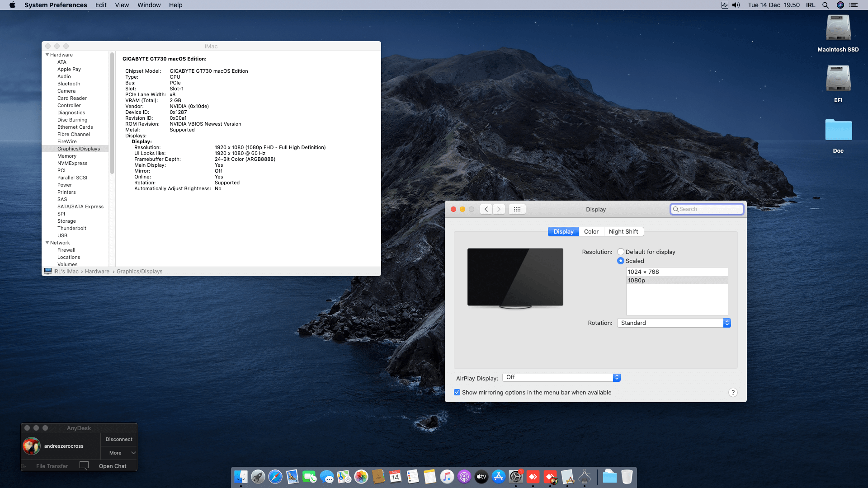Collapse the Hardware section in System Information sidebar
The width and height of the screenshot is (868, 488).
[47, 55]
